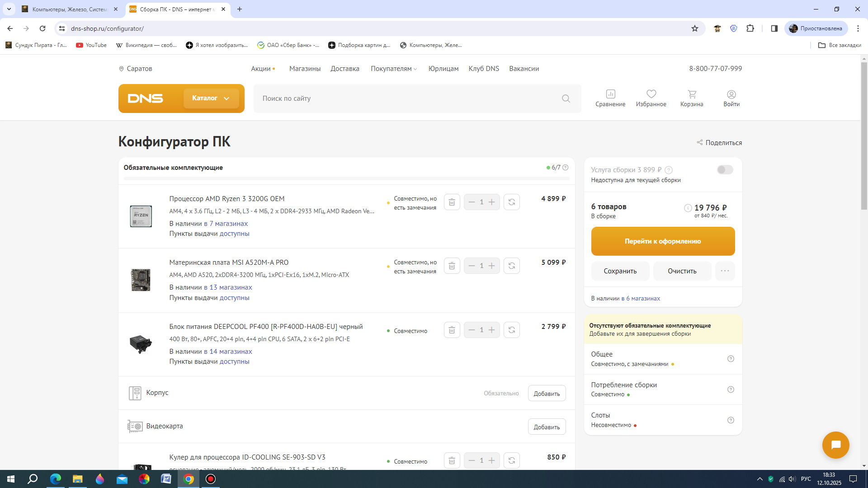
Task: Open the three-dots more options button
Action: pyautogui.click(x=725, y=271)
